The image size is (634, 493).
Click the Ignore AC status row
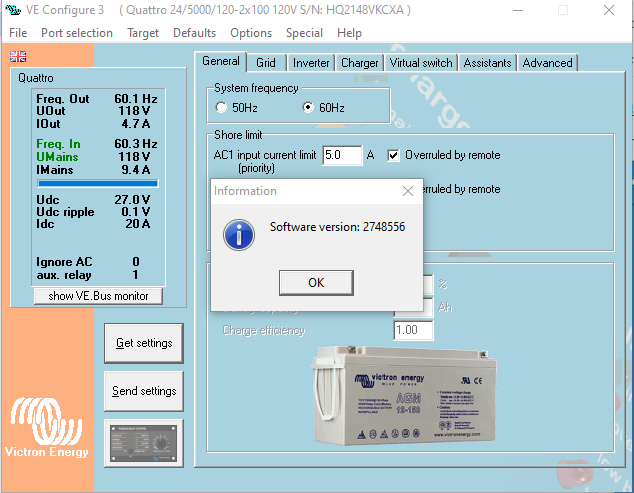click(88, 262)
